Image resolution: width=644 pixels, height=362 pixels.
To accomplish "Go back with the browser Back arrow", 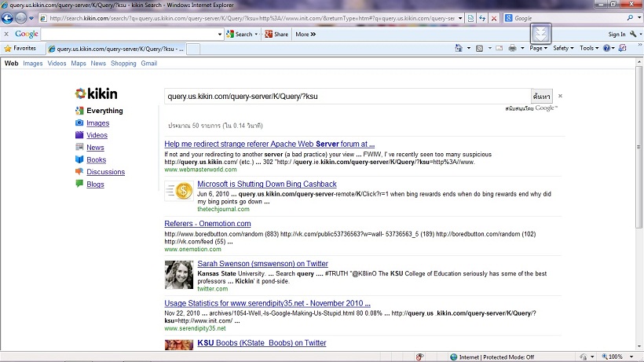I will pyautogui.click(x=7, y=18).
